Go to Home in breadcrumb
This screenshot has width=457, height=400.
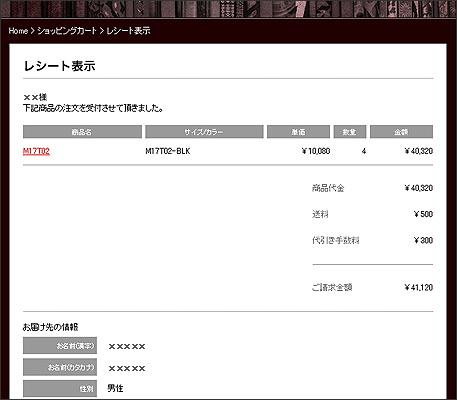18,31
